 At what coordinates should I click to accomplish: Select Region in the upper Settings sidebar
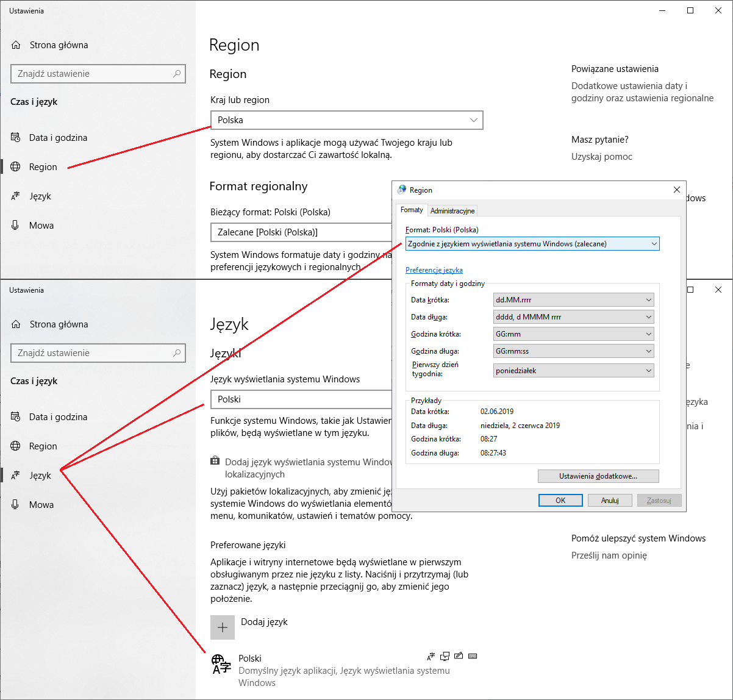click(x=43, y=167)
